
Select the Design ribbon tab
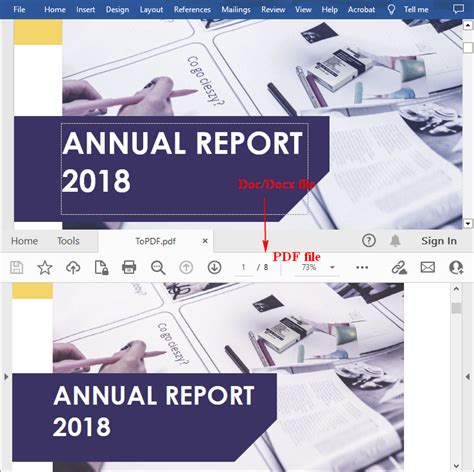[117, 9]
